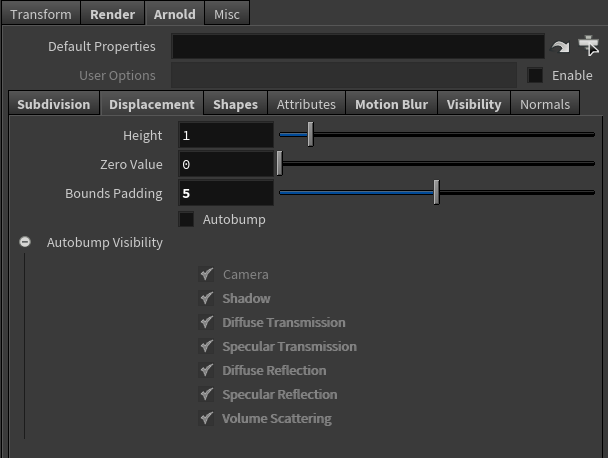This screenshot has height=458, width=608.
Task: Click the Zero Value number field
Action: tap(226, 164)
